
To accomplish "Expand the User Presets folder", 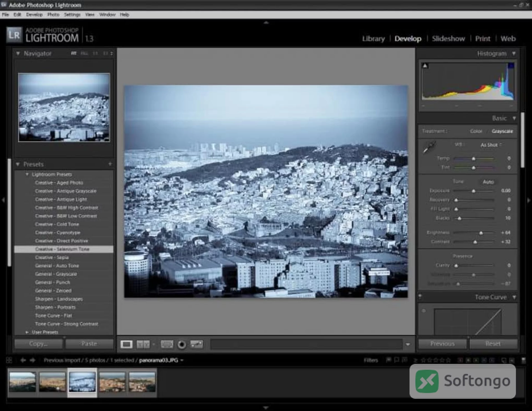I will click(27, 332).
